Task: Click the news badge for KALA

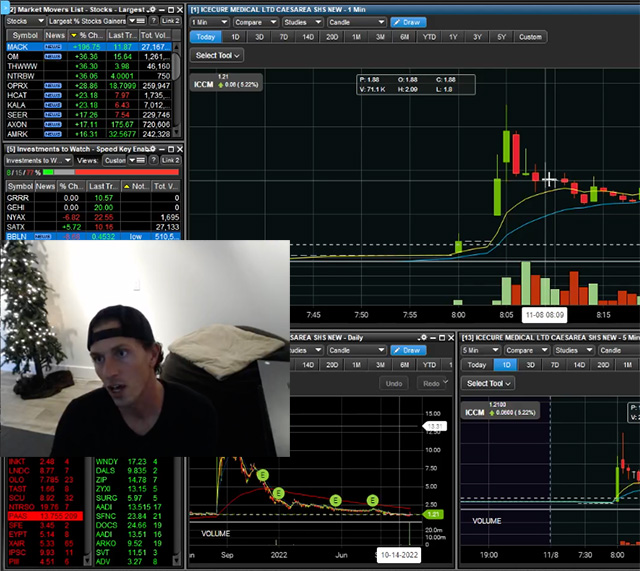Action: (x=53, y=105)
